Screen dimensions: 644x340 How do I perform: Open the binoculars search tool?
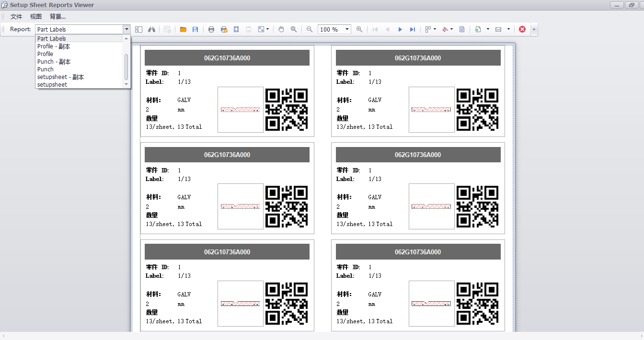pyautogui.click(x=151, y=29)
